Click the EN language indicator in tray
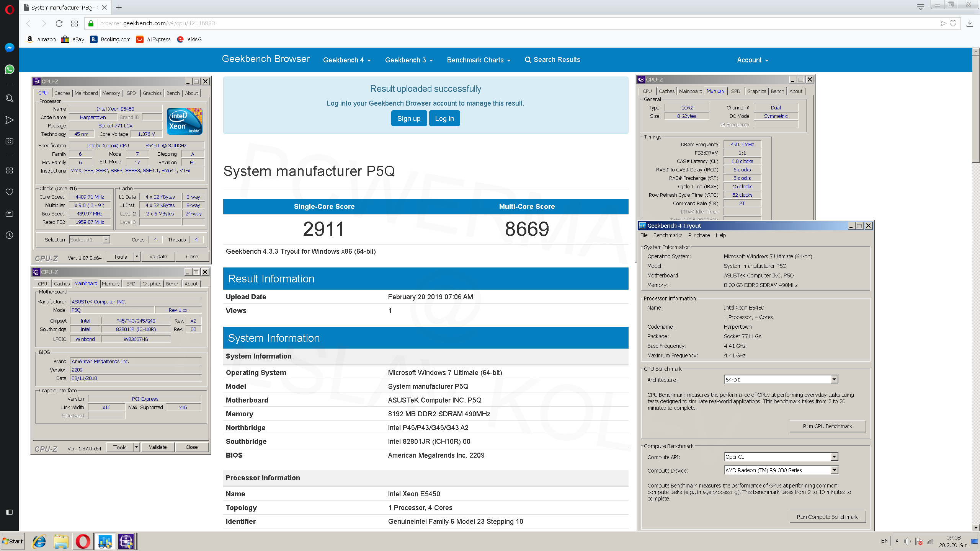The height and width of the screenshot is (551, 980). click(885, 541)
